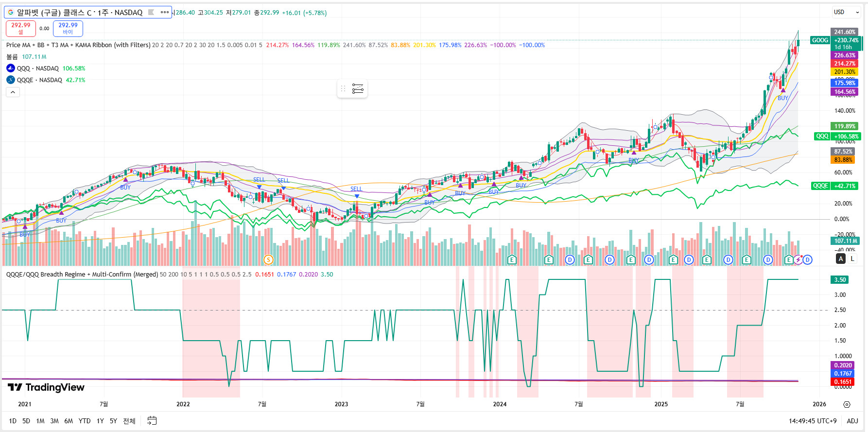Open timezone menu at 14:49:45 UTC+9

coord(813,421)
